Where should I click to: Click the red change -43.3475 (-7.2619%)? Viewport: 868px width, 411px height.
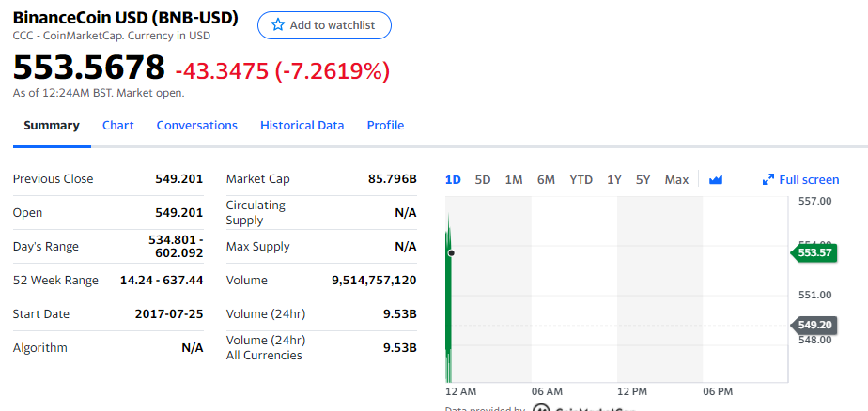coord(283,70)
